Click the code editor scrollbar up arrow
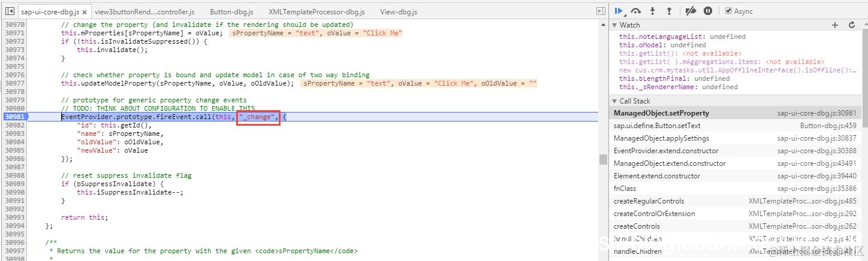Image resolution: width=868 pixels, height=261 pixels. click(x=602, y=25)
